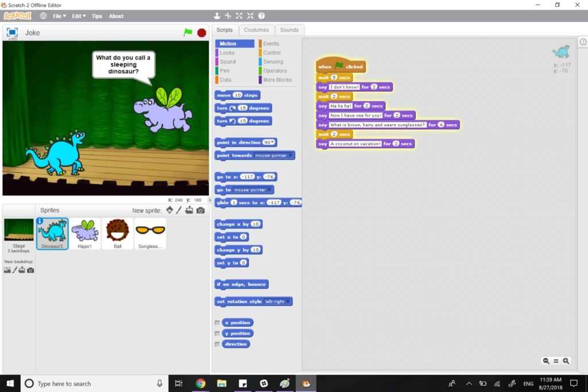The width and height of the screenshot is (588, 392).
Task: Select the Duplicate stamp tool
Action: [x=216, y=15]
